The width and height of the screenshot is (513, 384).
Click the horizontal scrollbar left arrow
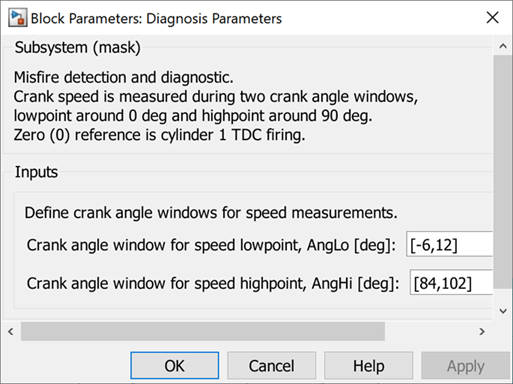(x=11, y=331)
